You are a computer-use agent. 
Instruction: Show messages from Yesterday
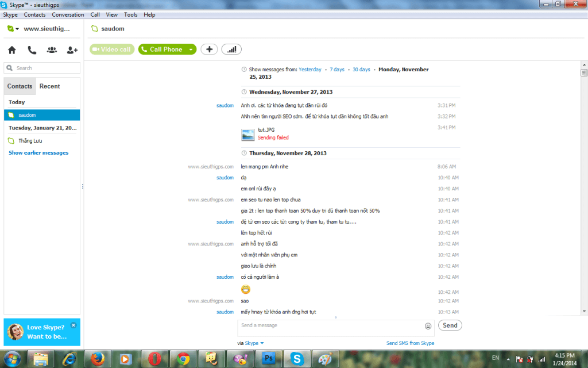click(310, 70)
